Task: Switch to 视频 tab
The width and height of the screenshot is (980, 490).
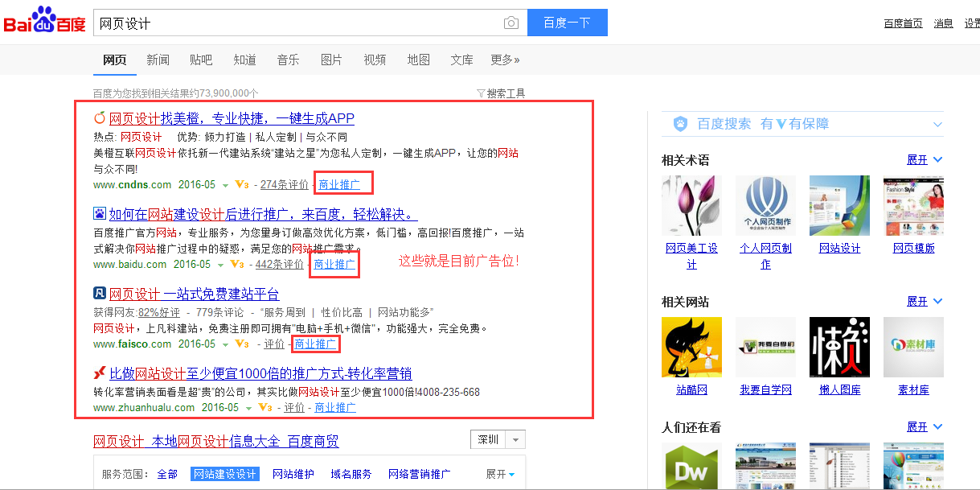Action: pos(375,60)
